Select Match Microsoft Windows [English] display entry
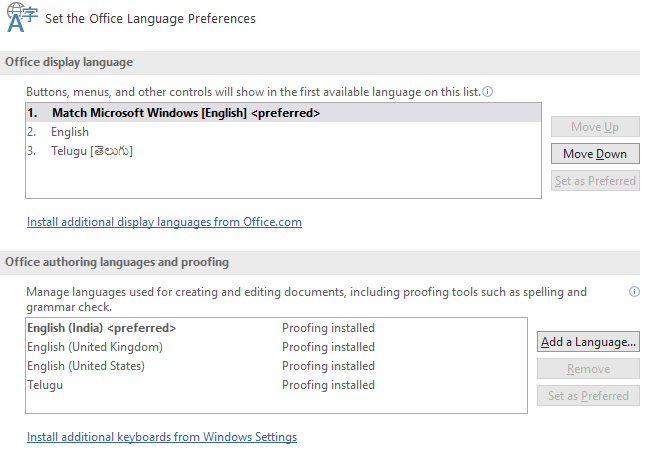The width and height of the screenshot is (649, 453). pos(186,113)
